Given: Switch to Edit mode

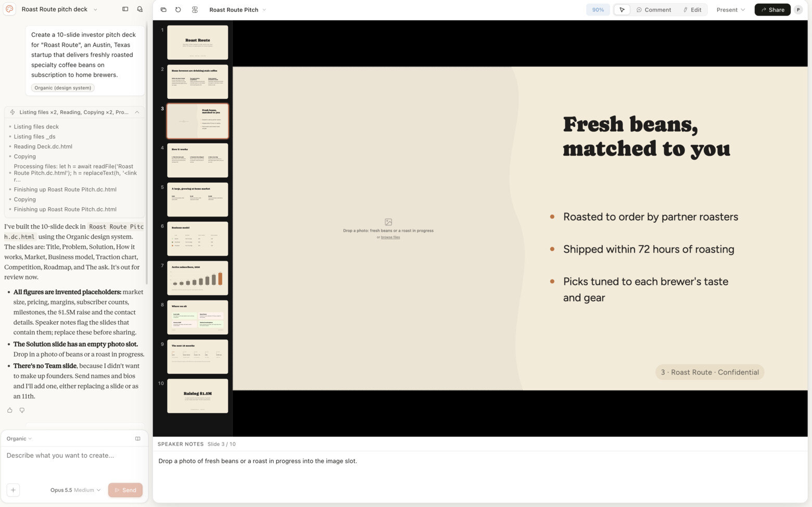Looking at the screenshot, I should click(692, 9).
